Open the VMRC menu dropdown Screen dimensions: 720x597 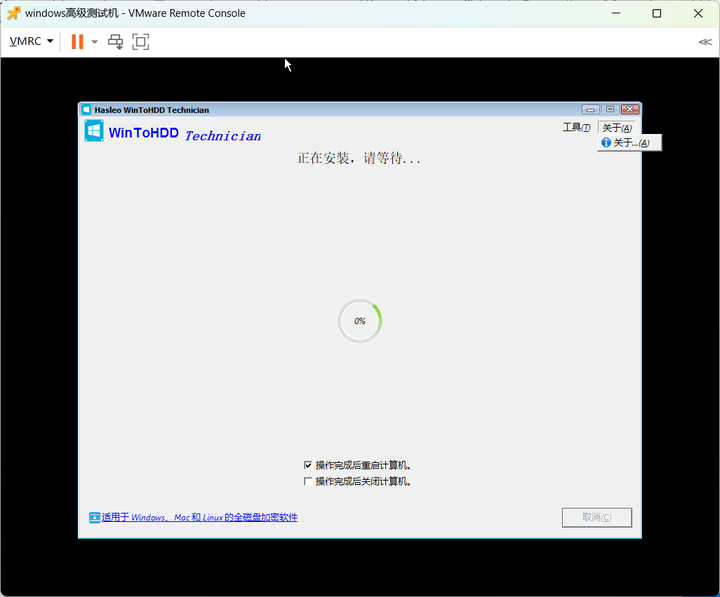pos(31,41)
